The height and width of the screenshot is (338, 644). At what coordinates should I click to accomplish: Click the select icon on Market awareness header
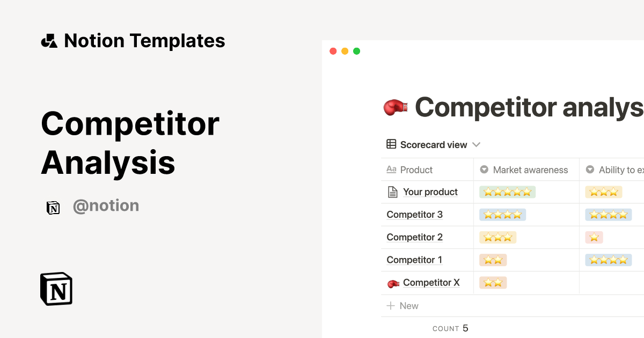pos(484,170)
